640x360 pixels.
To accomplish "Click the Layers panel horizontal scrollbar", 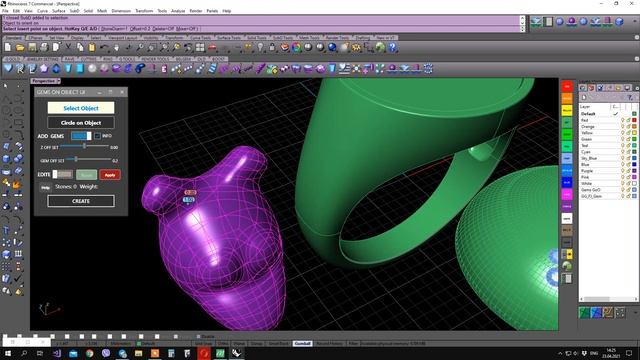I will coord(608,299).
